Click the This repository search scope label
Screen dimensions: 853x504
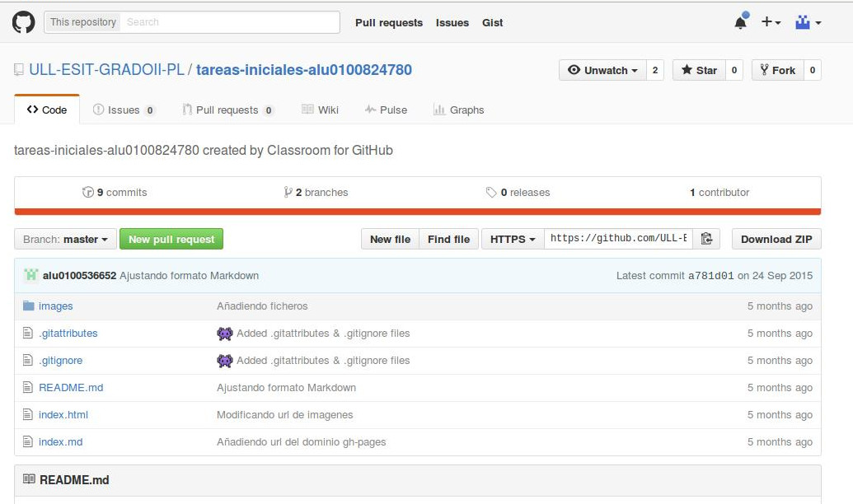coord(82,22)
